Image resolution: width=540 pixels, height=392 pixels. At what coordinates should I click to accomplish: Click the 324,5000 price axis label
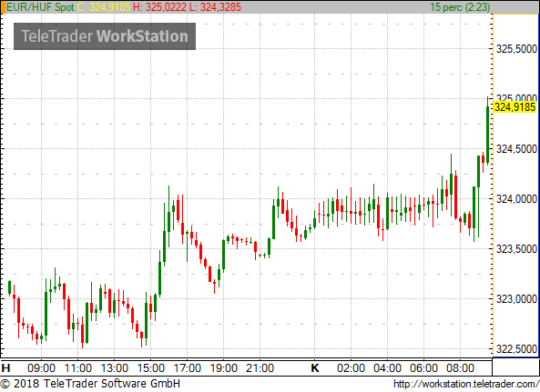tap(516, 149)
